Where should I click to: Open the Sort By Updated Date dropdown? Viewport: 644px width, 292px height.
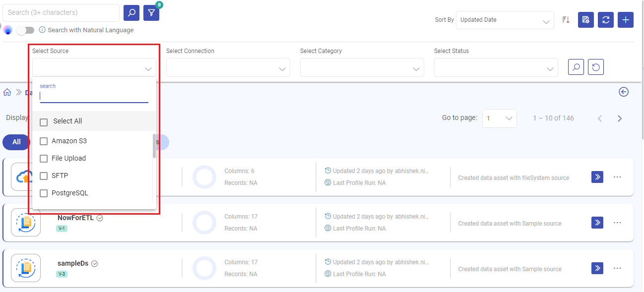click(x=505, y=20)
